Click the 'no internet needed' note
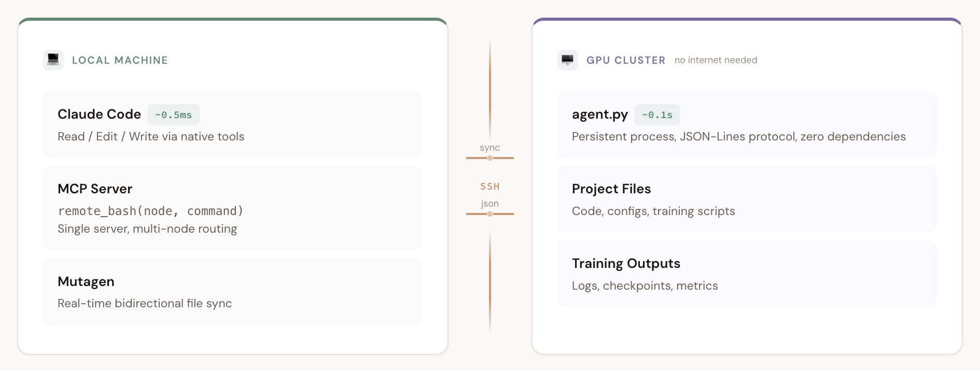The width and height of the screenshot is (980, 371). point(716,60)
